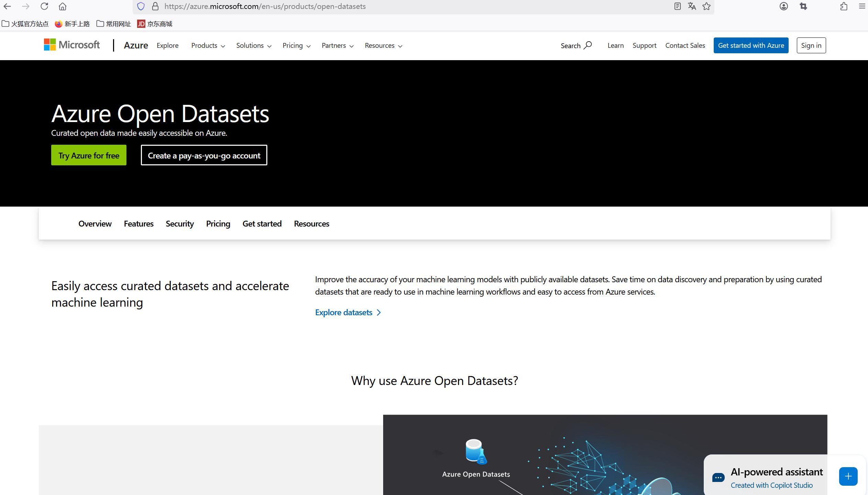Open the 新手上路 Firefox bookmark
Image resolution: width=868 pixels, height=495 pixels.
pos(73,24)
